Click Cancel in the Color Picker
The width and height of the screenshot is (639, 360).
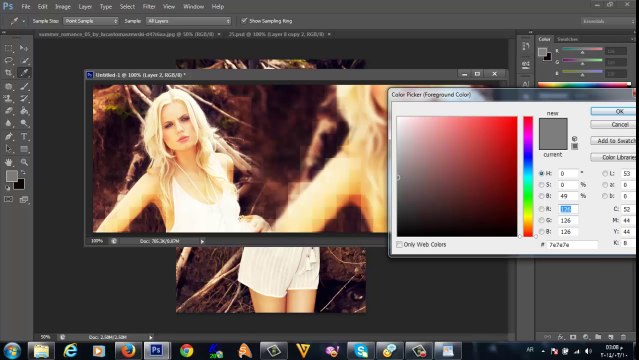[x=613, y=124]
